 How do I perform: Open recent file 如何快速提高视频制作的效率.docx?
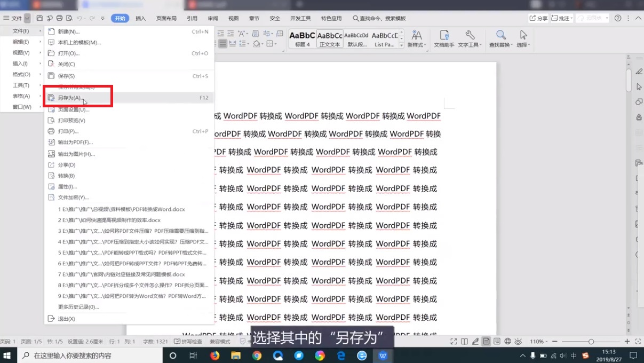tap(129, 220)
